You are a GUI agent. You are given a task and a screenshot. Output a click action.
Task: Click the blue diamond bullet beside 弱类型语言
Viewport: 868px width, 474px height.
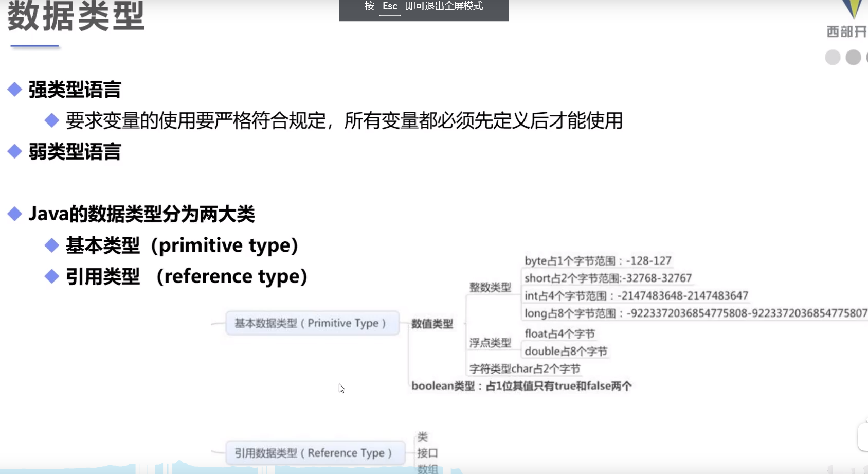pos(14,151)
